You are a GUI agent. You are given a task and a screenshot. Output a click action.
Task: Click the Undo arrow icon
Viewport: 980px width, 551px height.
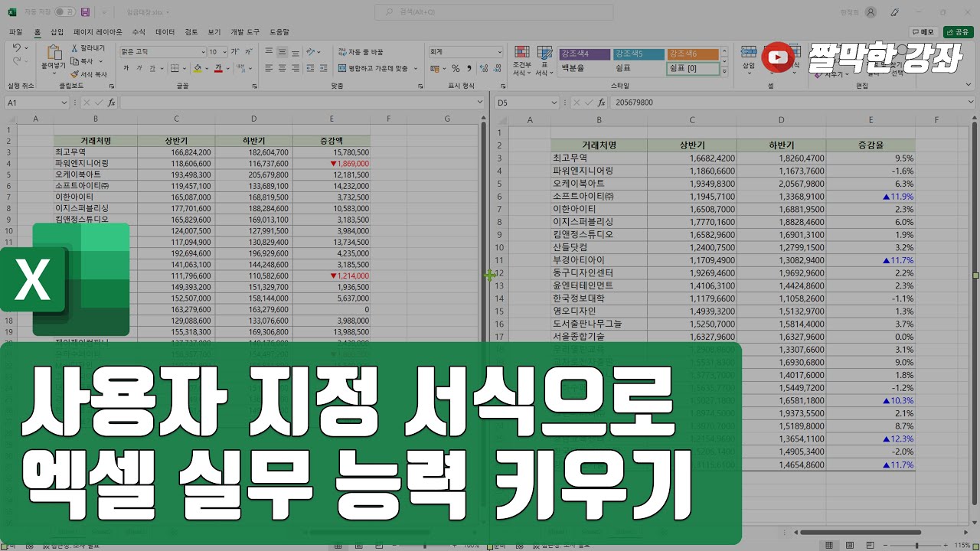coord(18,47)
